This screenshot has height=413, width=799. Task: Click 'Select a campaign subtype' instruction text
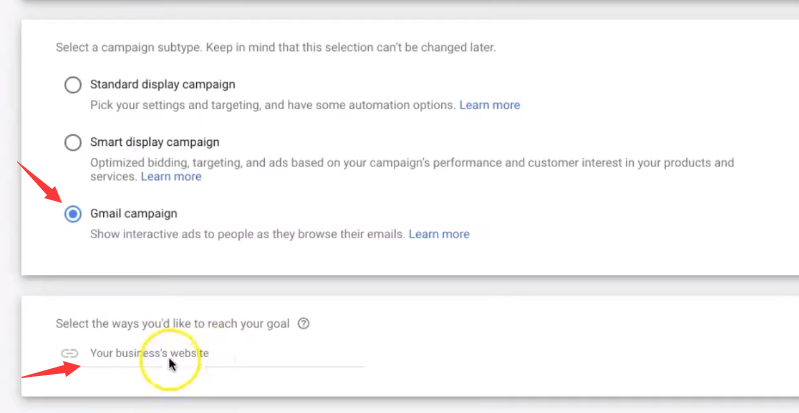pyautogui.click(x=276, y=47)
